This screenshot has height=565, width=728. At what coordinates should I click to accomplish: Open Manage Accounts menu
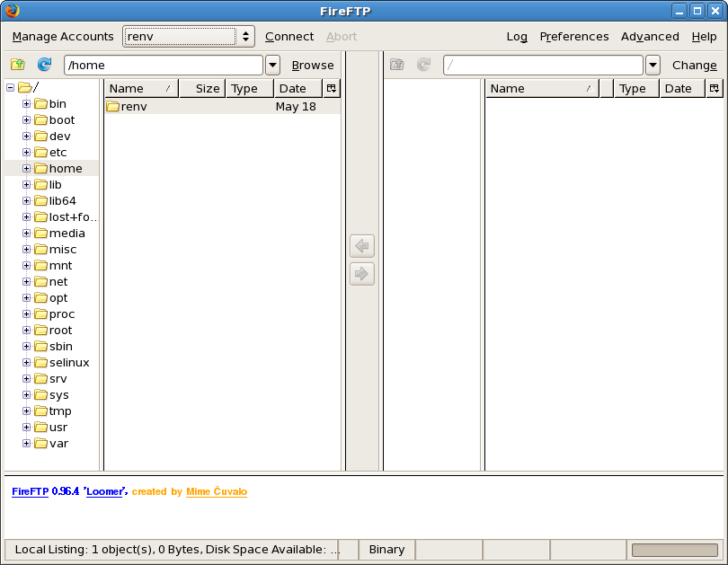click(63, 36)
